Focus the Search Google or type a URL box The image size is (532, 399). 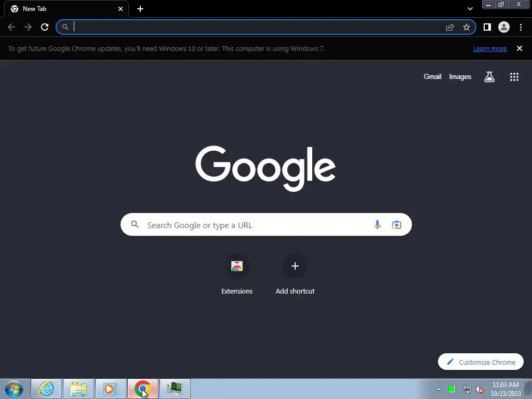pos(266,224)
